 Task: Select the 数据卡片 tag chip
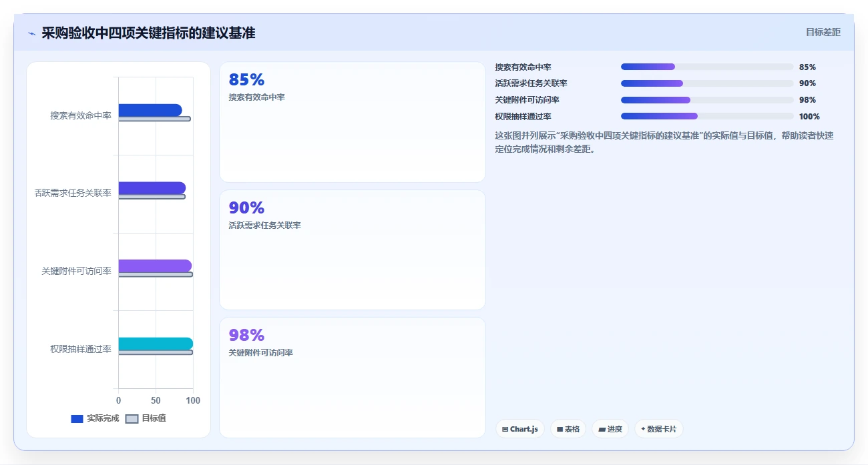pyautogui.click(x=658, y=429)
